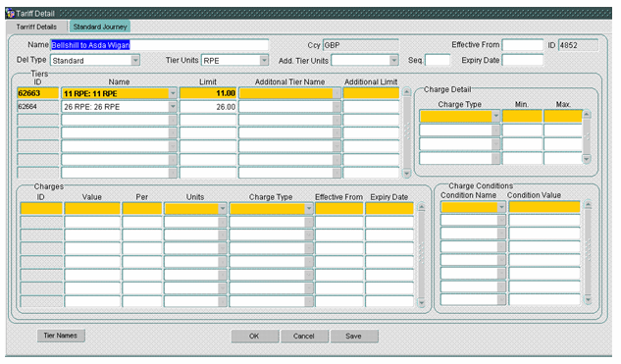Click the Additional Limit cell in 62663 row
The image size is (621, 364).
(x=371, y=93)
